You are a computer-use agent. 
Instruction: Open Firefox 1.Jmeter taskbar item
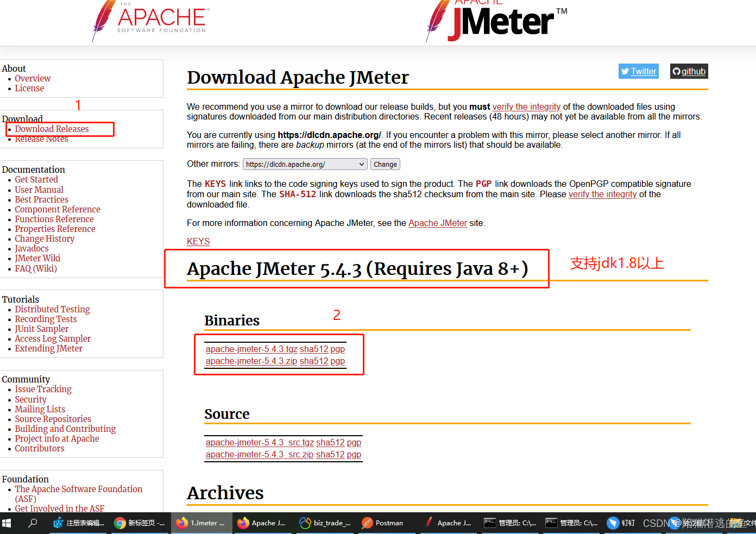(x=200, y=523)
